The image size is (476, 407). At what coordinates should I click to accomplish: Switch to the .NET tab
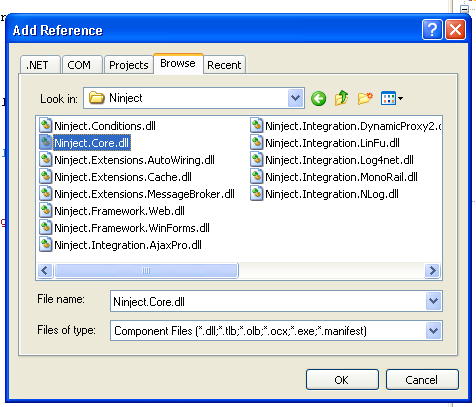40,65
